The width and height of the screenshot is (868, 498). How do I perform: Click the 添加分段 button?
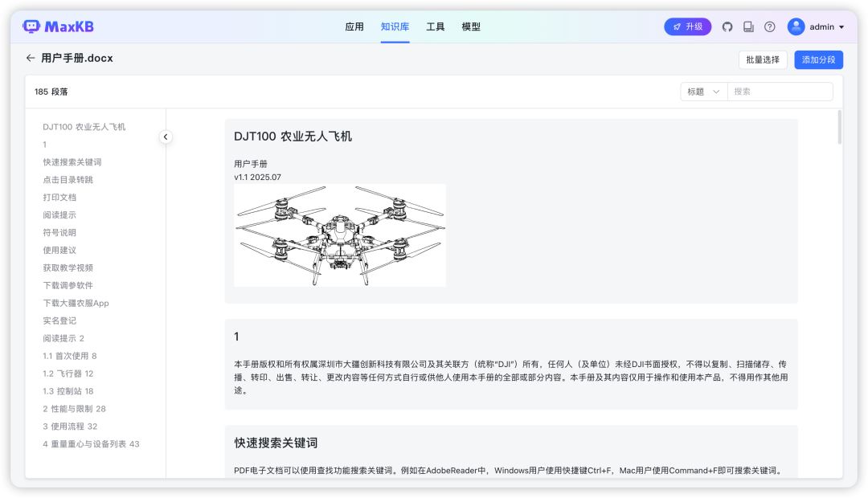(x=819, y=59)
